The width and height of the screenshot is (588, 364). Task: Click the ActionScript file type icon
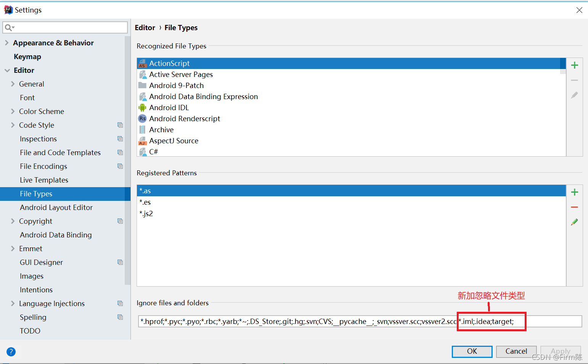click(142, 63)
